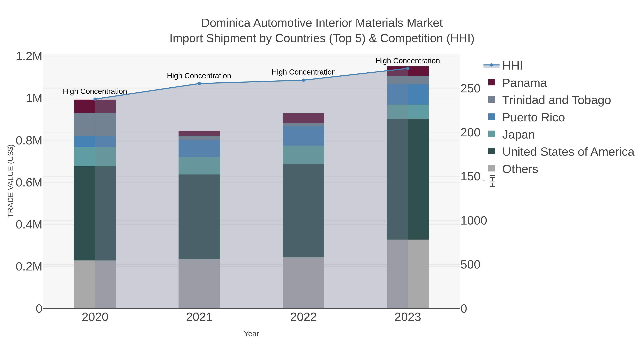Select the 2022 HHI data point

click(x=304, y=80)
